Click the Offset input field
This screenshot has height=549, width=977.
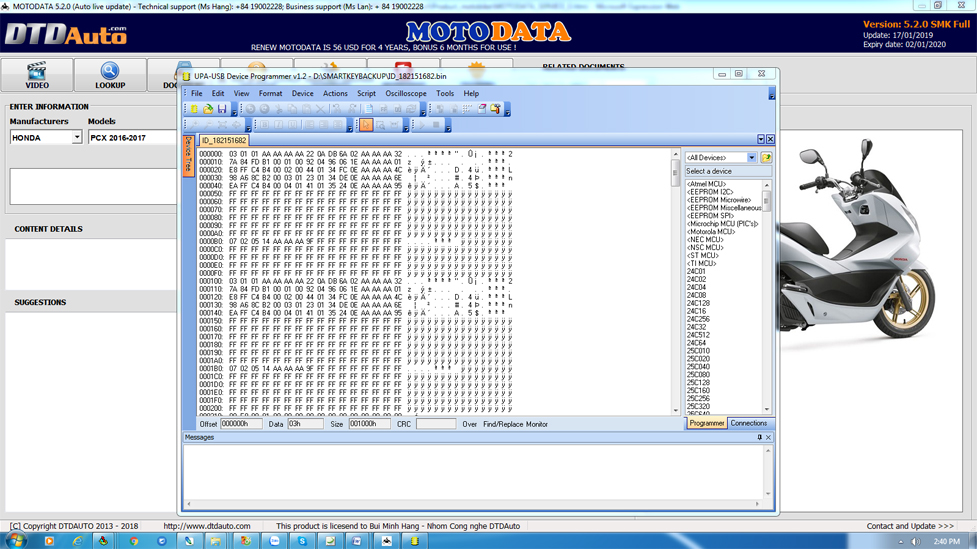pos(241,424)
